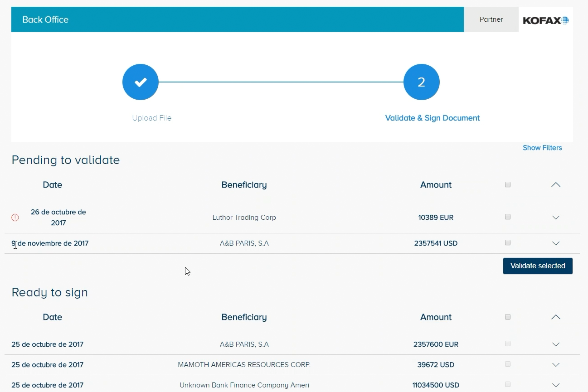
Task: Expand the 25 de octubre A&B PARIS row
Action: click(x=556, y=344)
